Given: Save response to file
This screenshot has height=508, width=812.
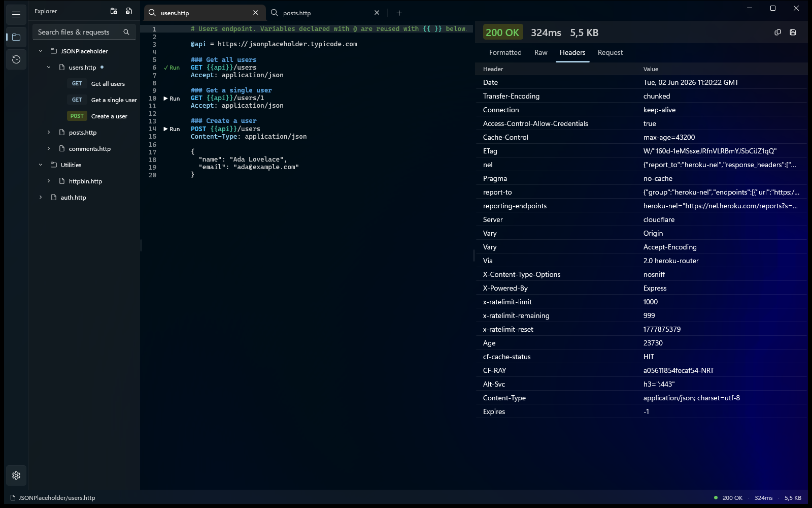Looking at the screenshot, I should pyautogui.click(x=793, y=33).
